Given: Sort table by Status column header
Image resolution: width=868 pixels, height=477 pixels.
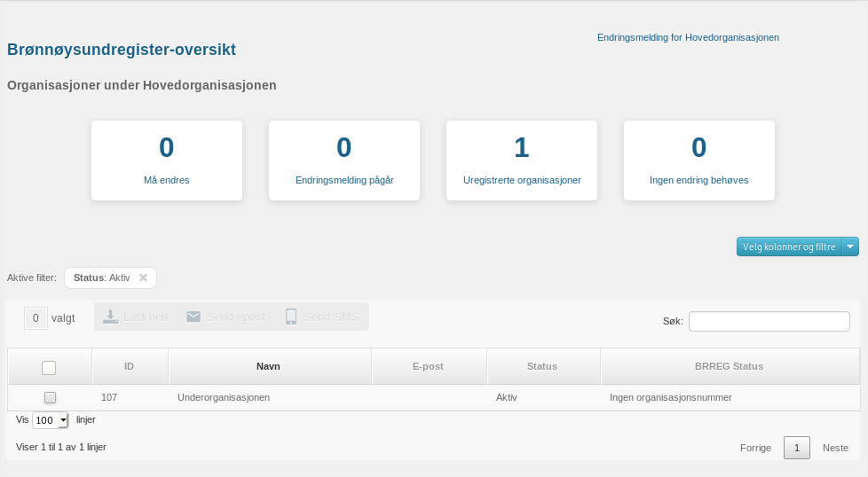Looking at the screenshot, I should 542,366.
